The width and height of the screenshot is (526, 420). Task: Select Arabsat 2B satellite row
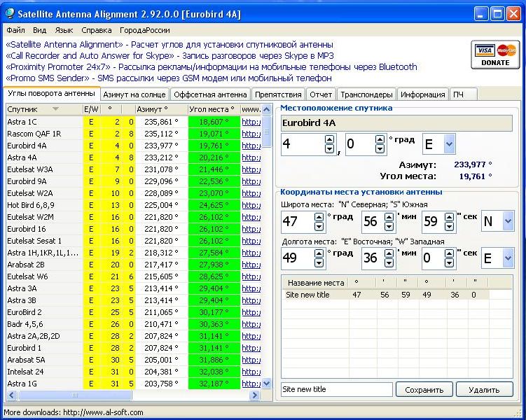133,265
